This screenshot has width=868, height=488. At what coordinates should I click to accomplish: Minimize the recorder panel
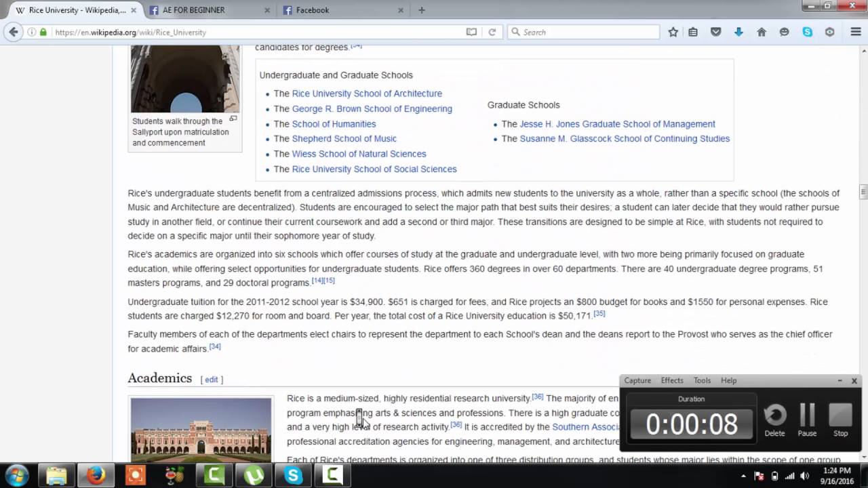tap(840, 381)
